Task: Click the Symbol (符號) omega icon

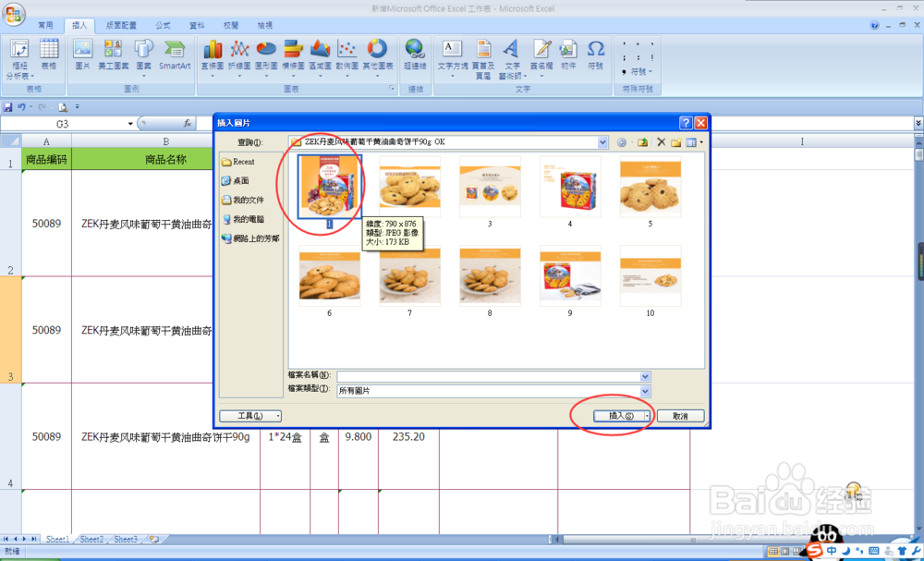Action: (x=596, y=50)
